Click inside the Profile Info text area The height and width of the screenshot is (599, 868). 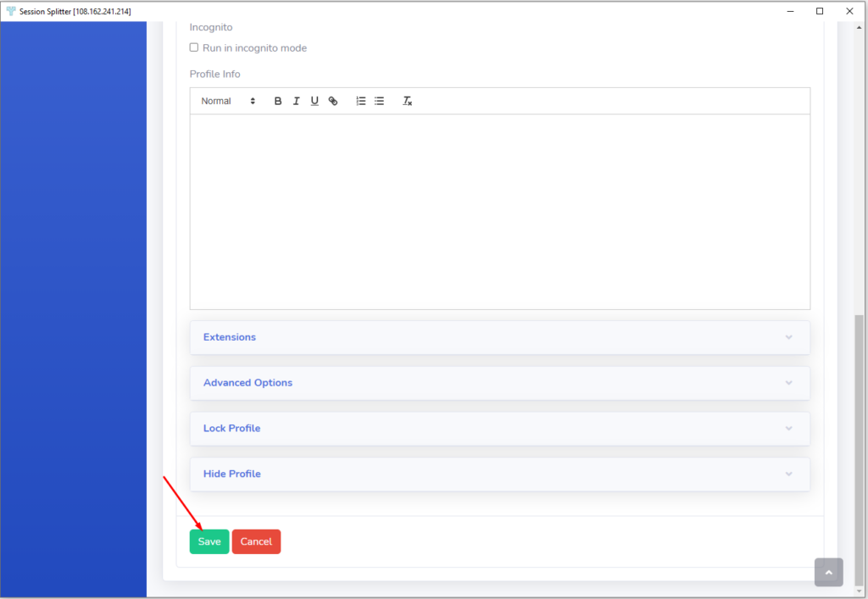pos(500,212)
